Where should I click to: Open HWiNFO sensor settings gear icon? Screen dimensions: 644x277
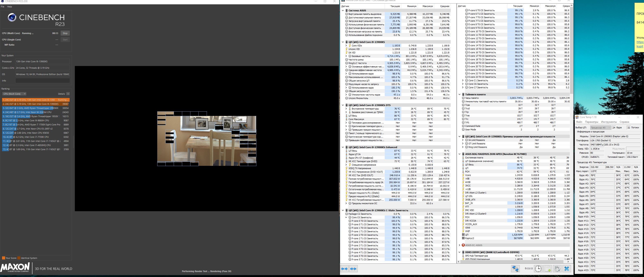click(x=557, y=269)
